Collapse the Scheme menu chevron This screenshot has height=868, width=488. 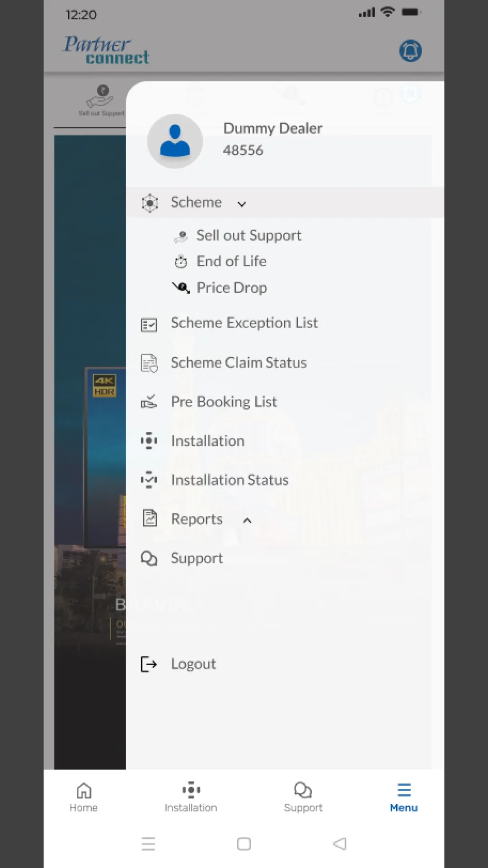tap(242, 204)
